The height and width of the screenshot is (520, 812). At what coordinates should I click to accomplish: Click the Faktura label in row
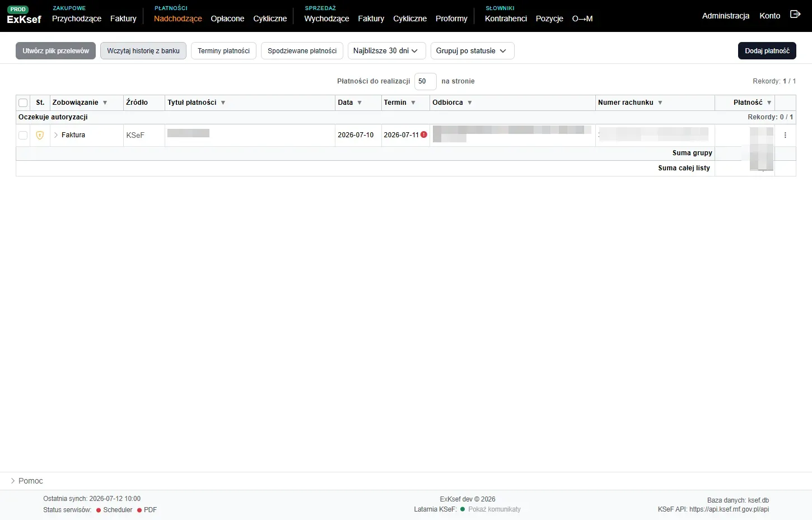(x=73, y=135)
